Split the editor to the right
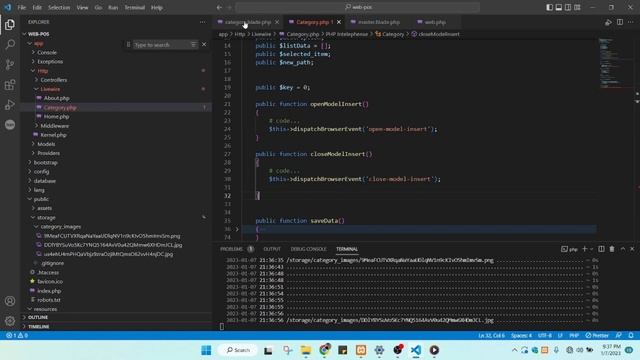 click(620, 22)
